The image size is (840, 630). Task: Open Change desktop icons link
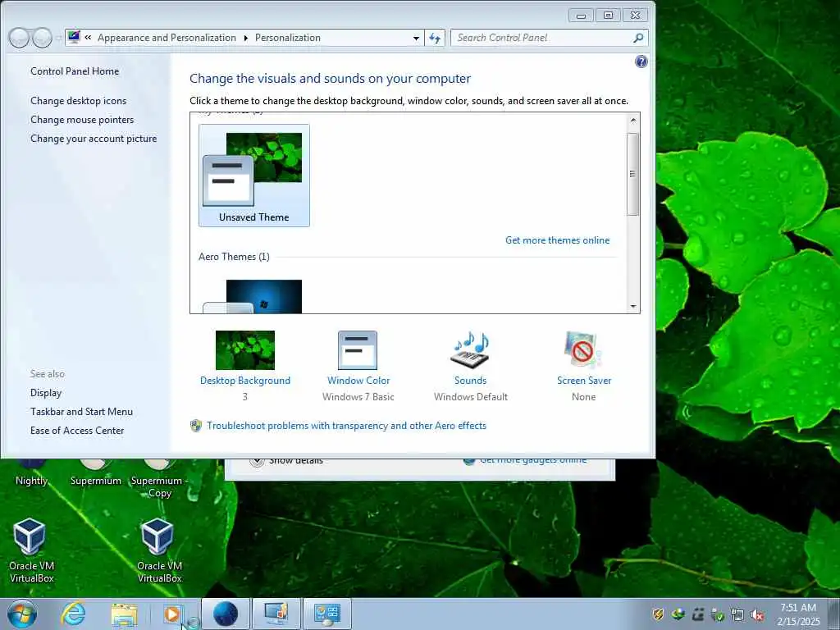[78, 101]
